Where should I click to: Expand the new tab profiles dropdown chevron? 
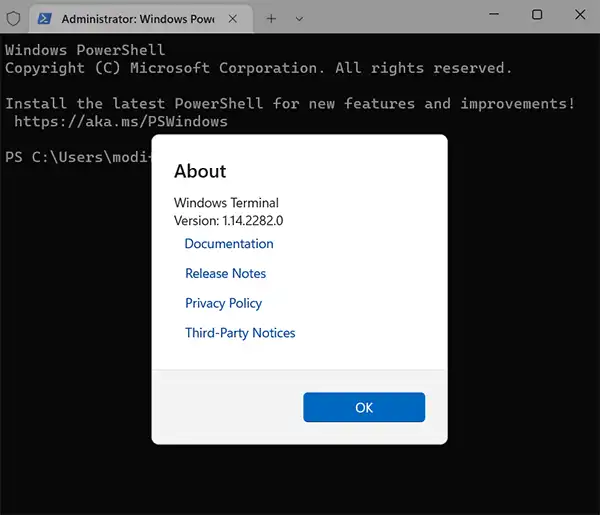(299, 19)
